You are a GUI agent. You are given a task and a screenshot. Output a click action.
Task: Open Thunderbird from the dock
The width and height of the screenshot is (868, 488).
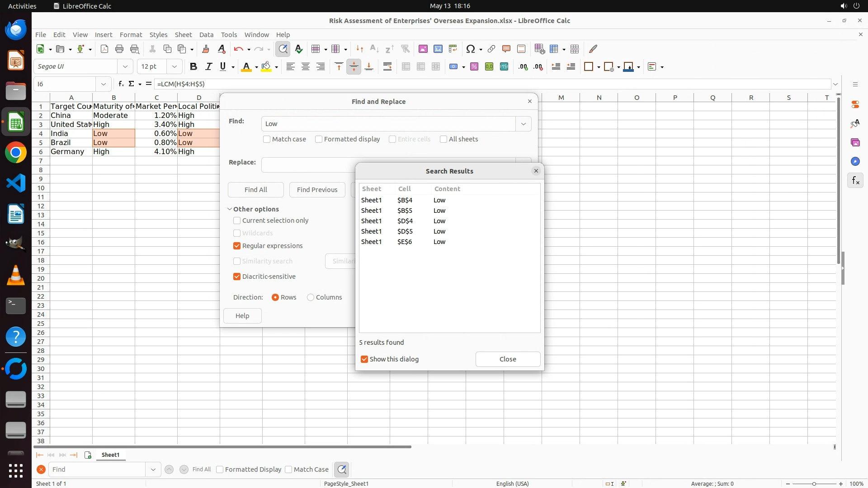16,30
